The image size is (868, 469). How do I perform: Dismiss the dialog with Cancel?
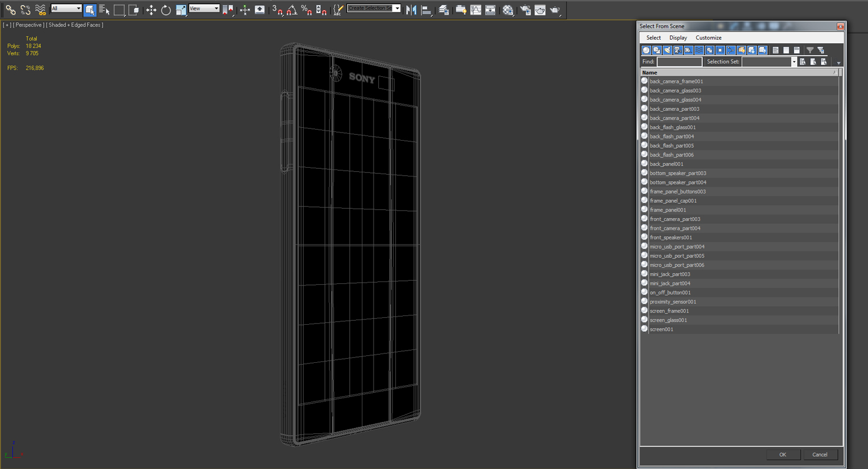pos(820,454)
